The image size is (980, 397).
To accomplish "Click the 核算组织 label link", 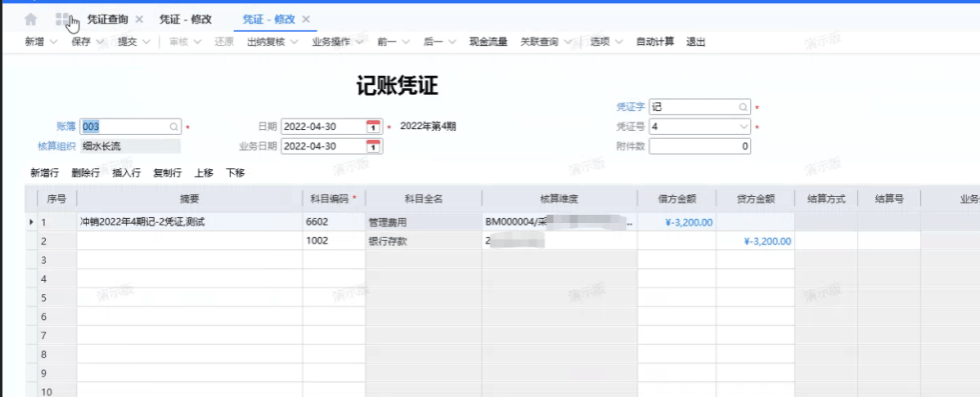I will click(57, 146).
